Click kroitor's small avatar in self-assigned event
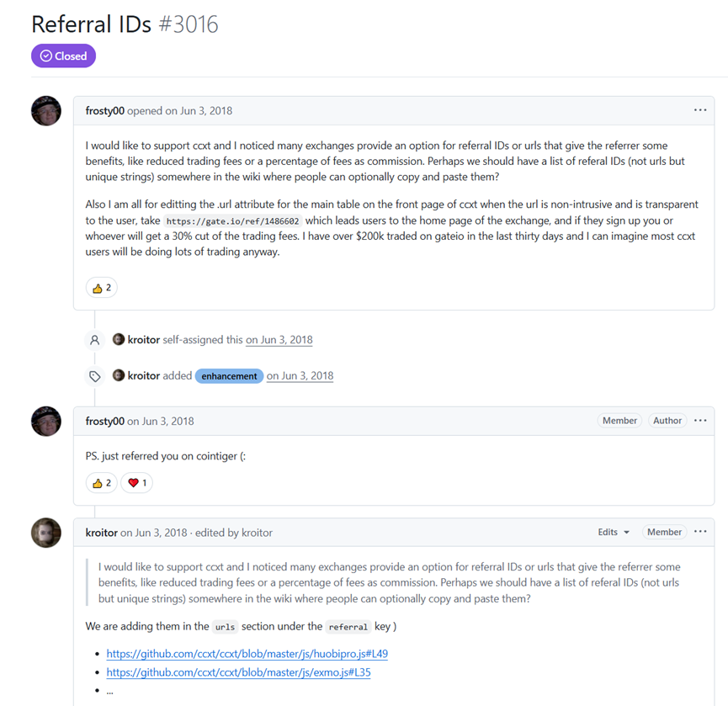Image resolution: width=728 pixels, height=706 pixels. coord(119,340)
